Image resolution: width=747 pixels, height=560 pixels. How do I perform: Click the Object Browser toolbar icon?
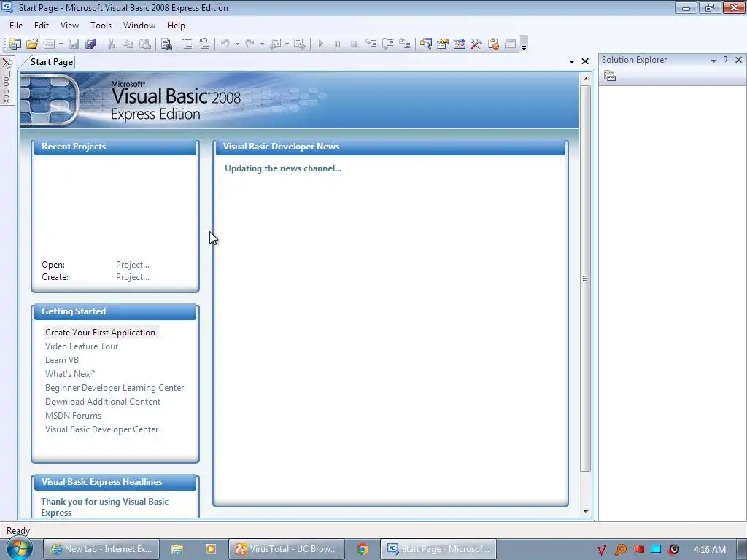(x=460, y=44)
